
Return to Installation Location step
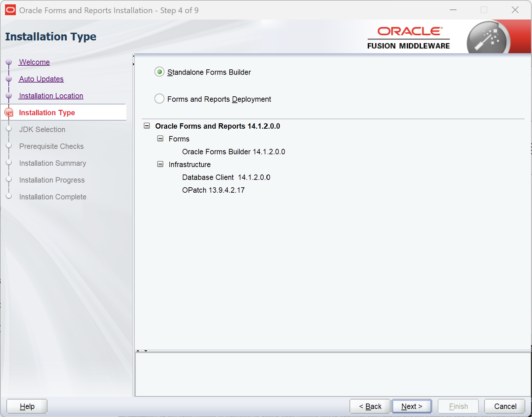point(51,96)
